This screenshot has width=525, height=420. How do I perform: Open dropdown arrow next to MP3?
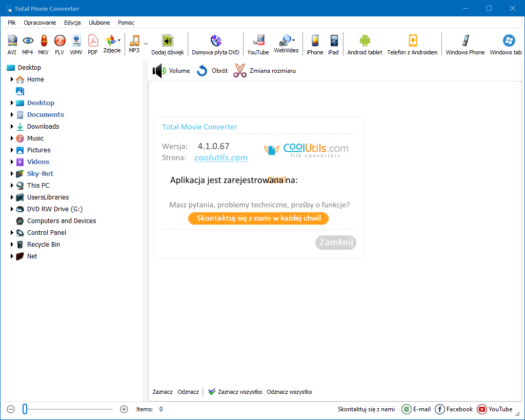point(146,44)
